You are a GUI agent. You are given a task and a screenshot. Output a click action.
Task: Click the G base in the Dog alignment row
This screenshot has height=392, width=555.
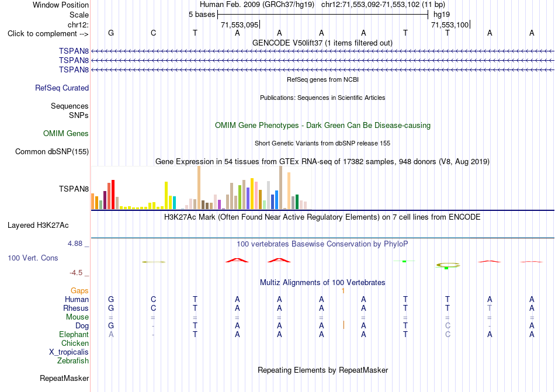[111, 325]
